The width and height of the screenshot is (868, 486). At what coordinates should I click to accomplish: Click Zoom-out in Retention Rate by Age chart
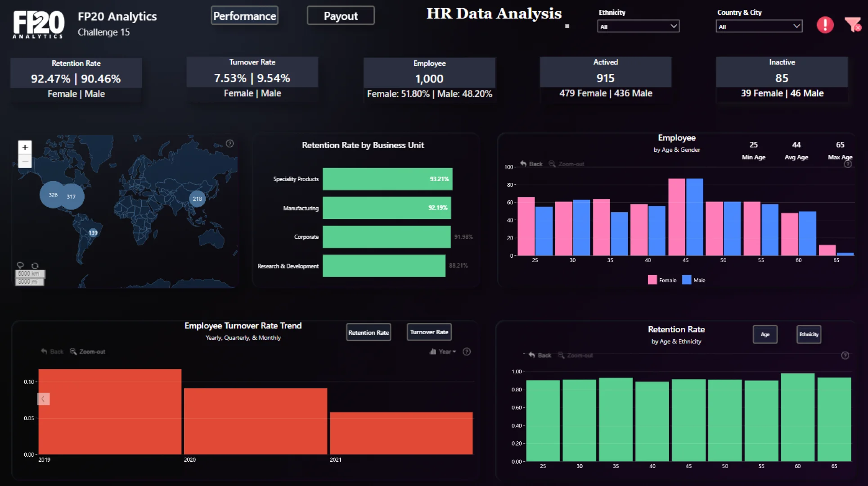(x=576, y=355)
